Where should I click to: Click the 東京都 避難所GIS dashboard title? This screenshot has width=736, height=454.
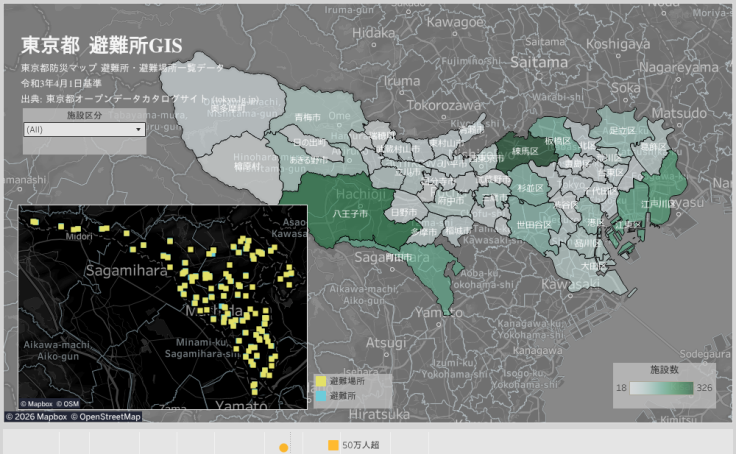point(101,46)
